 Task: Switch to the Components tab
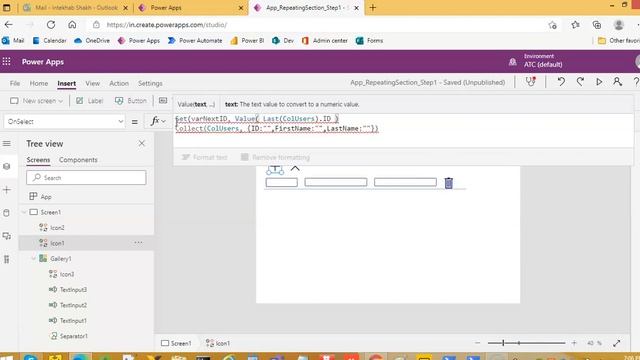(x=78, y=160)
